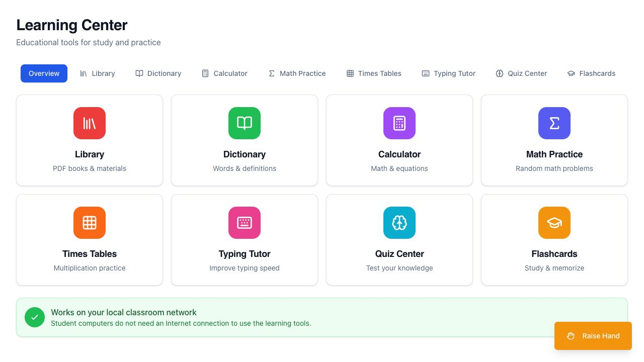Click 'Improve typing speed' text
644x362 pixels.
pyautogui.click(x=245, y=268)
